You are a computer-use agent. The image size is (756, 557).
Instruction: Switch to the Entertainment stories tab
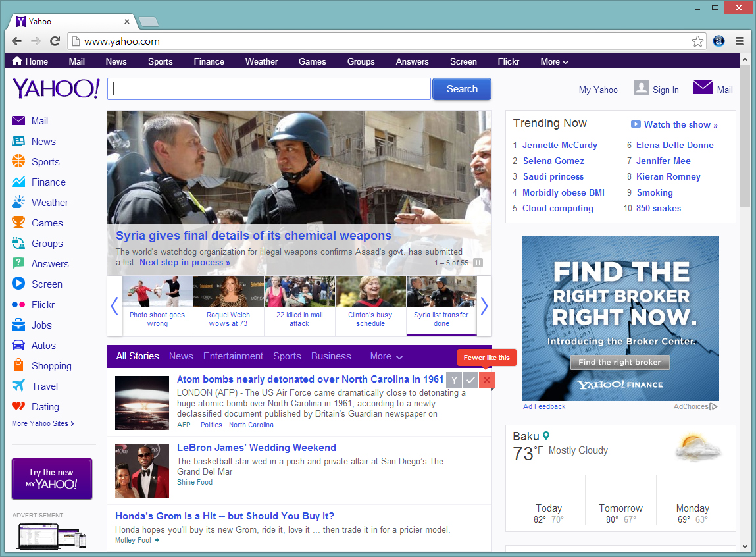pos(233,356)
